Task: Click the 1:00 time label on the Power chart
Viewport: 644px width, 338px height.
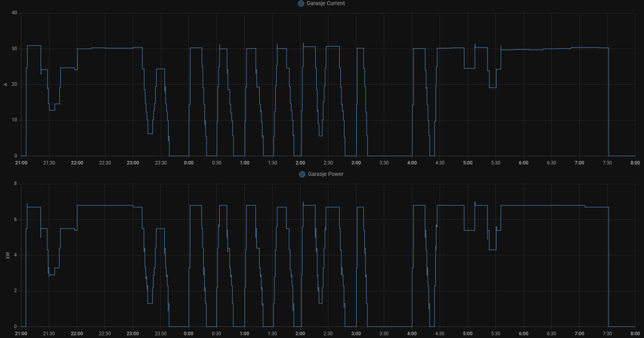Action: [244, 333]
